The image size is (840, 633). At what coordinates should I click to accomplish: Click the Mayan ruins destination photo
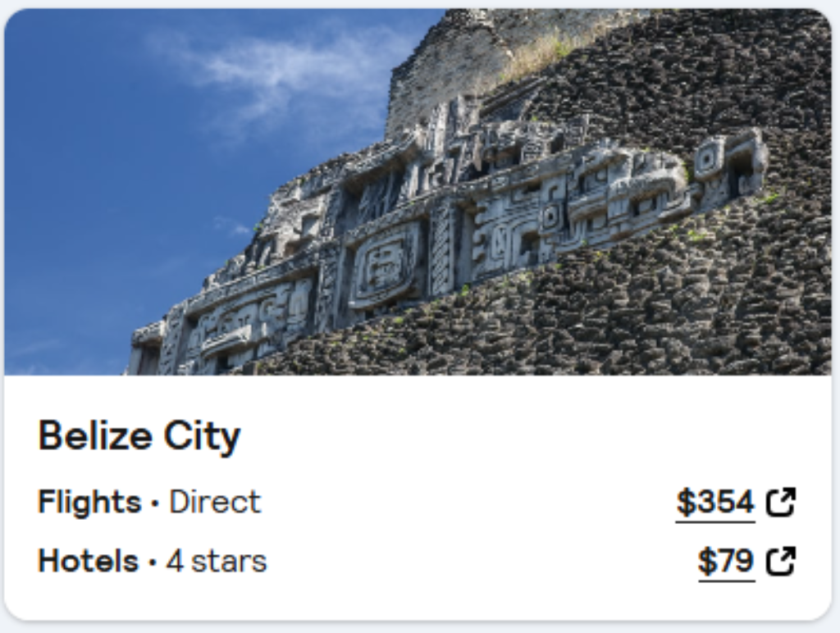pos(418,192)
